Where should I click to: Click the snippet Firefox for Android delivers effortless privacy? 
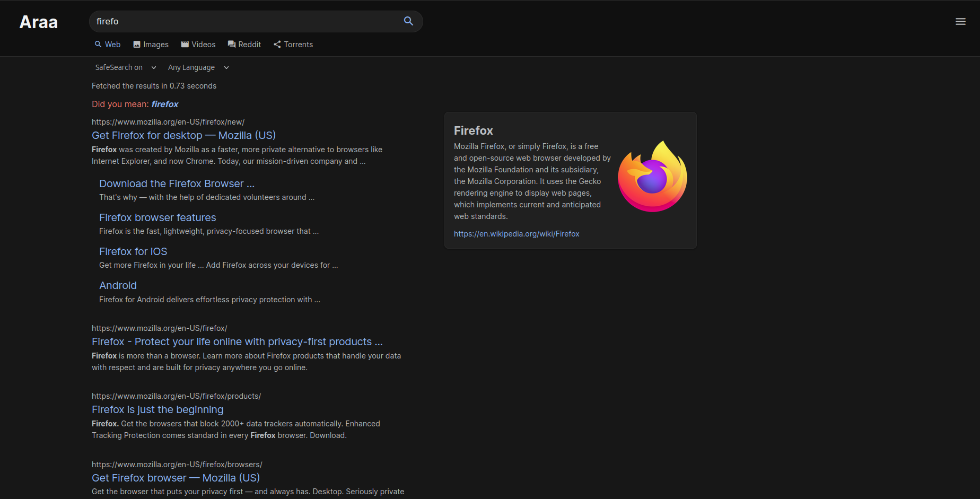pyautogui.click(x=209, y=300)
